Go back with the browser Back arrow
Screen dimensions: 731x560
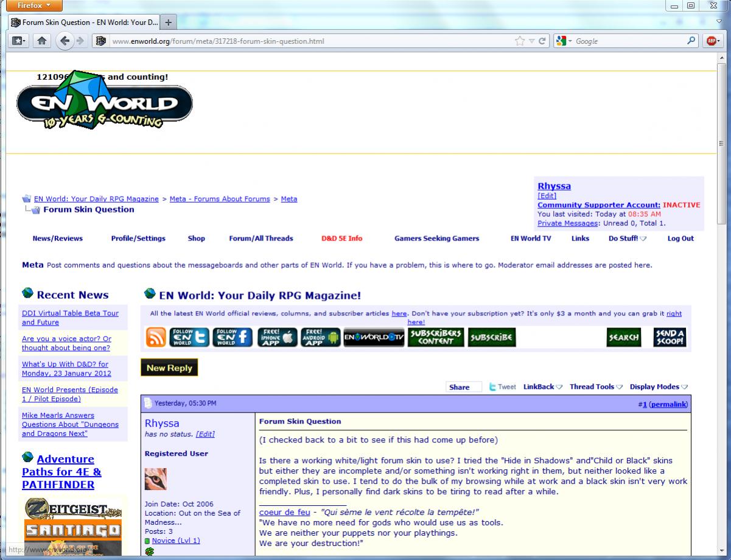65,41
